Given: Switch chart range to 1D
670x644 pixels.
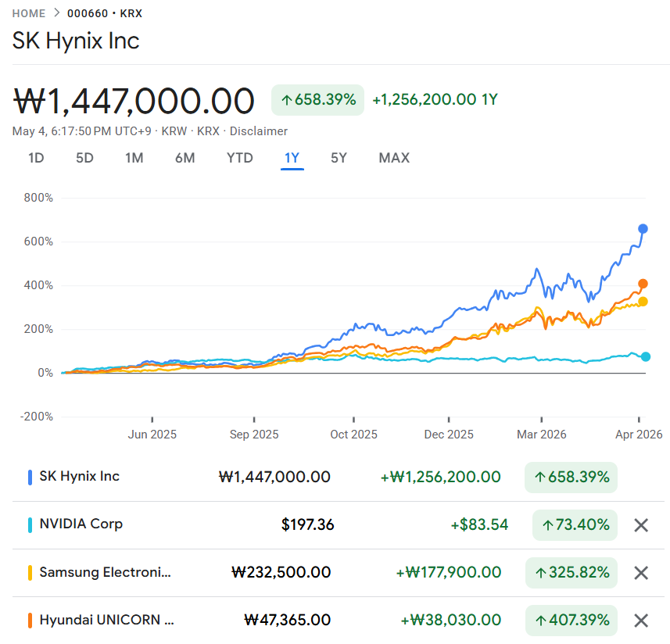Looking at the screenshot, I should [36, 158].
